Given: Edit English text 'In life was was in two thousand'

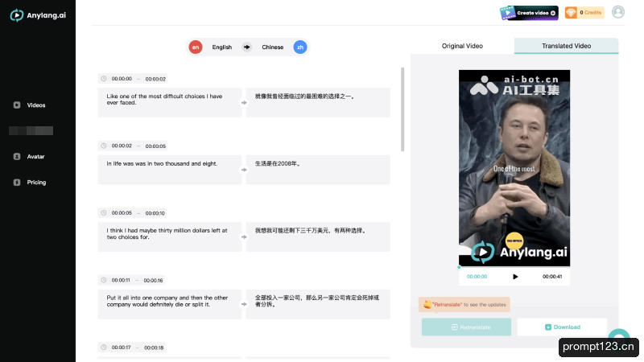Looking at the screenshot, I should (170, 170).
